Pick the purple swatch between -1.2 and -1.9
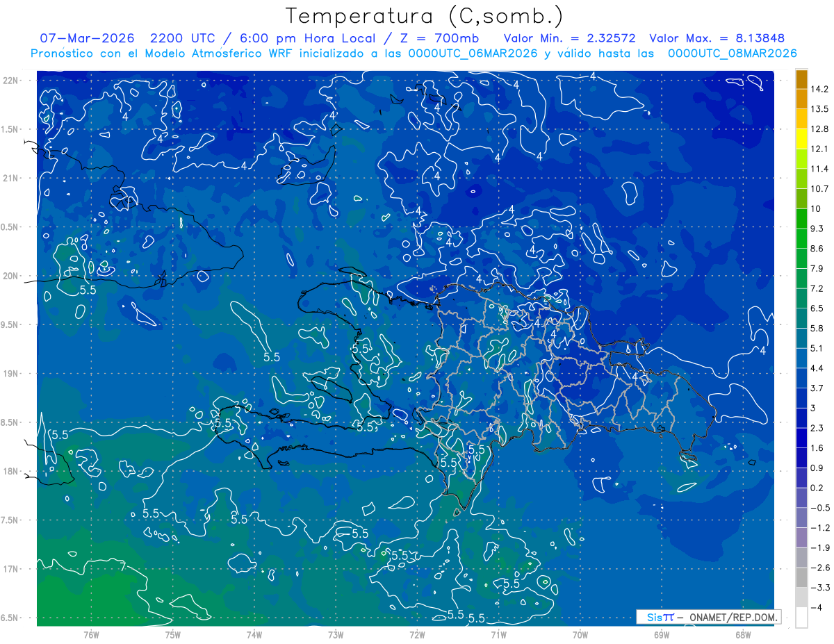834x644 pixels. tap(801, 537)
